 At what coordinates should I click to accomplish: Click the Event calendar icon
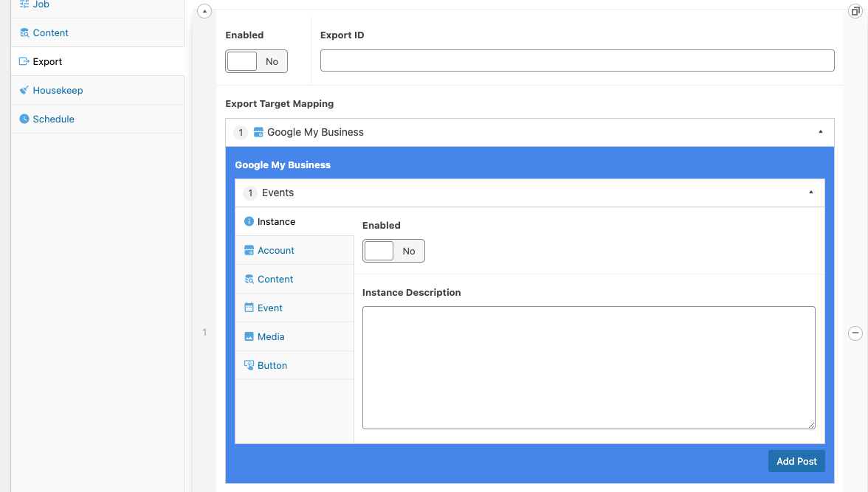[249, 308]
